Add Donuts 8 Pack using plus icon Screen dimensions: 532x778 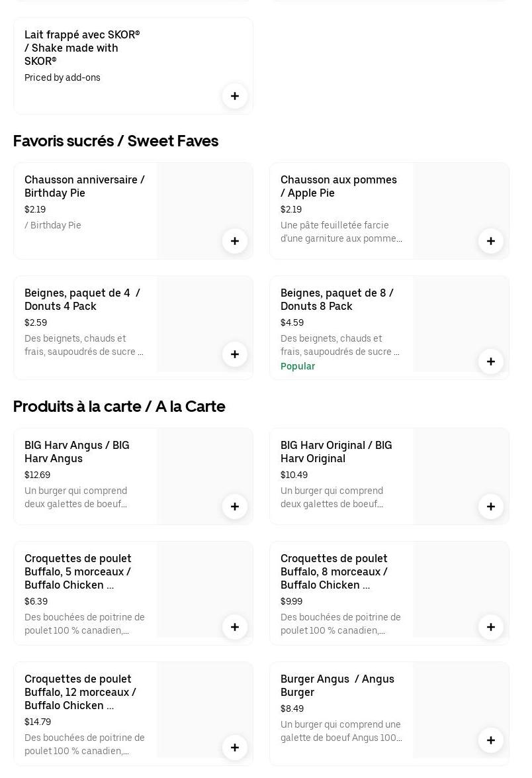491,362
